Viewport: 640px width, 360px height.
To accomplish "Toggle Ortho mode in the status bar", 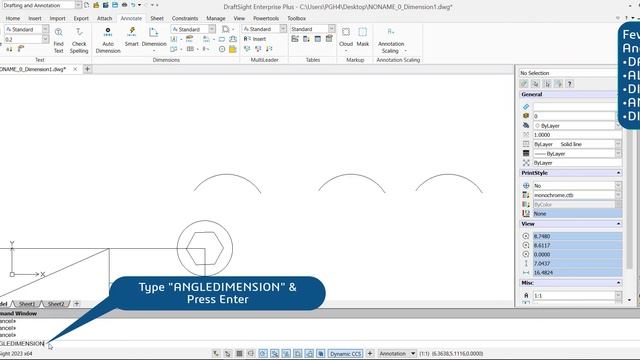I will pos(251,353).
